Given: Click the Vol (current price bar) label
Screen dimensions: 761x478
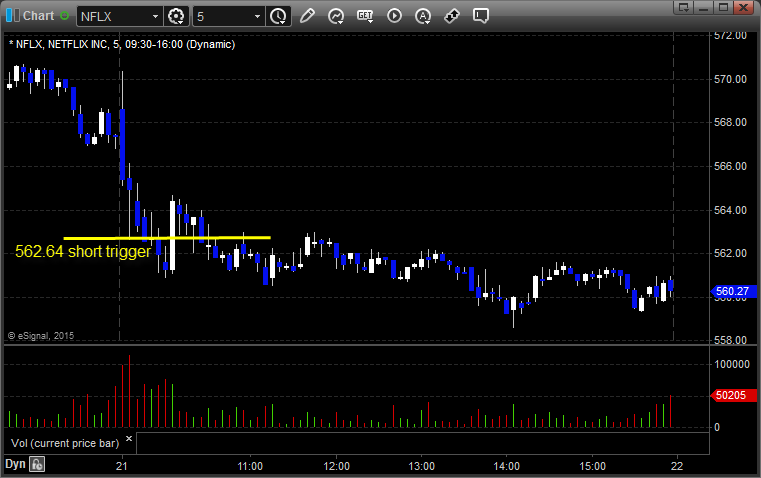Looking at the screenshot, I should (x=65, y=443).
